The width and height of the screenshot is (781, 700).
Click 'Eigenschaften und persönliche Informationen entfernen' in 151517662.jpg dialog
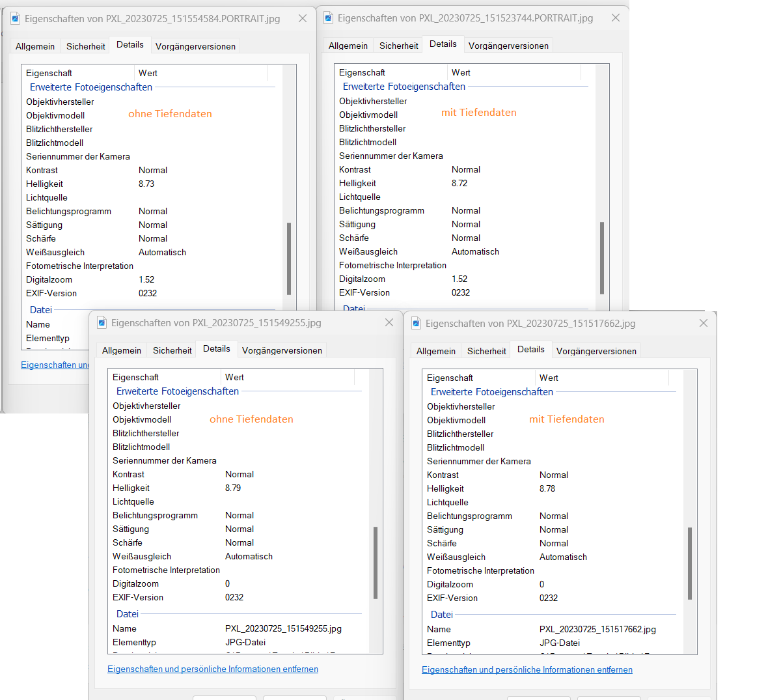[x=527, y=669]
